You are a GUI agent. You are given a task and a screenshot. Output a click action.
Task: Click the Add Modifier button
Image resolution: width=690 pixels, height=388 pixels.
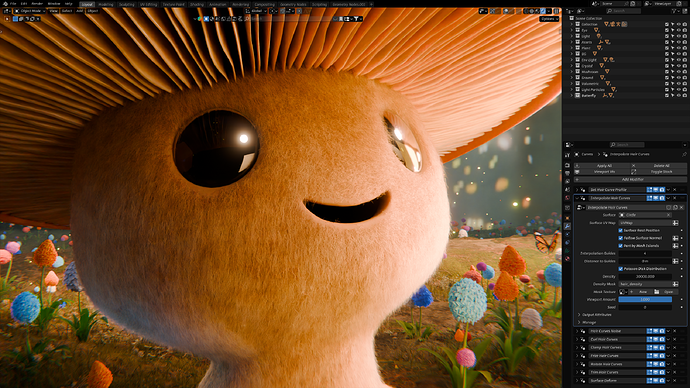(x=631, y=179)
